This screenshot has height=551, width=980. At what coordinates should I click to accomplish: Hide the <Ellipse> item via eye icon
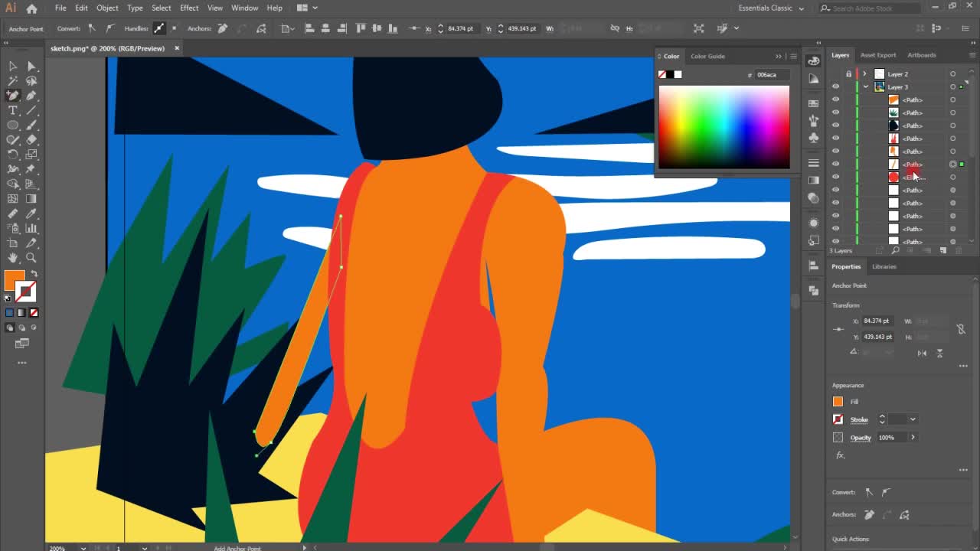pyautogui.click(x=835, y=178)
